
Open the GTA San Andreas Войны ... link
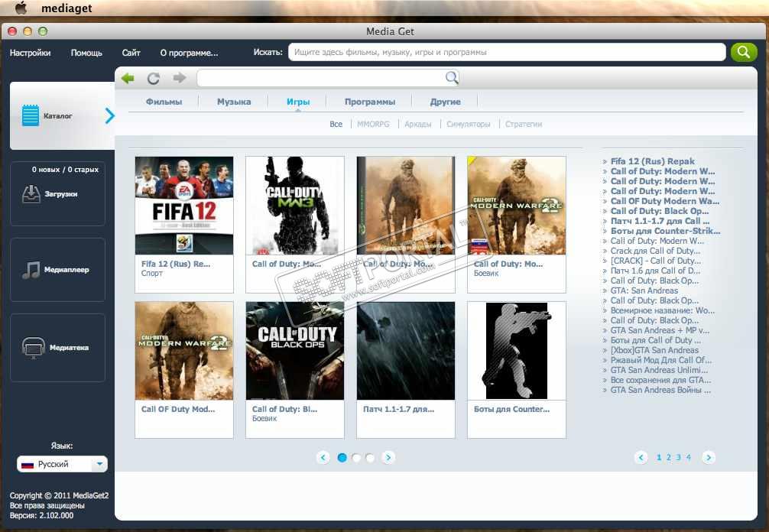[660, 391]
